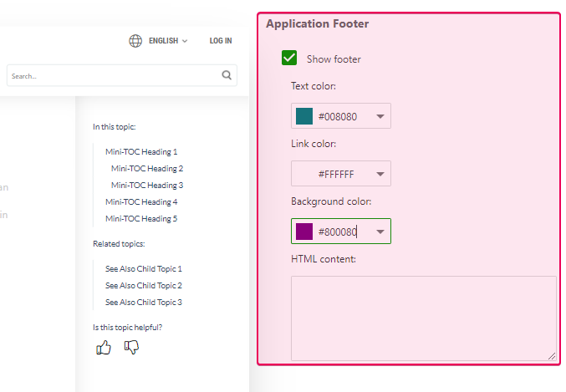The width and height of the screenshot is (566, 392).
Task: Expand the Link color dropdown arrow
Action: click(x=380, y=174)
